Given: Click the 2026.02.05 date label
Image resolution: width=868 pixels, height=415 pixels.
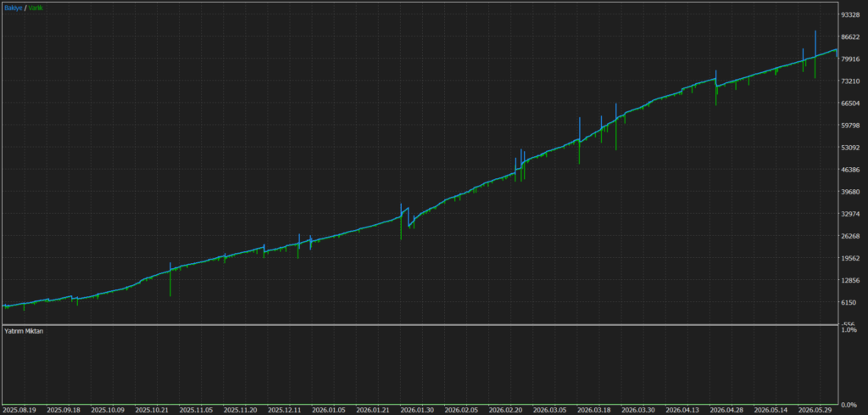Looking at the screenshot, I should pos(462,410).
